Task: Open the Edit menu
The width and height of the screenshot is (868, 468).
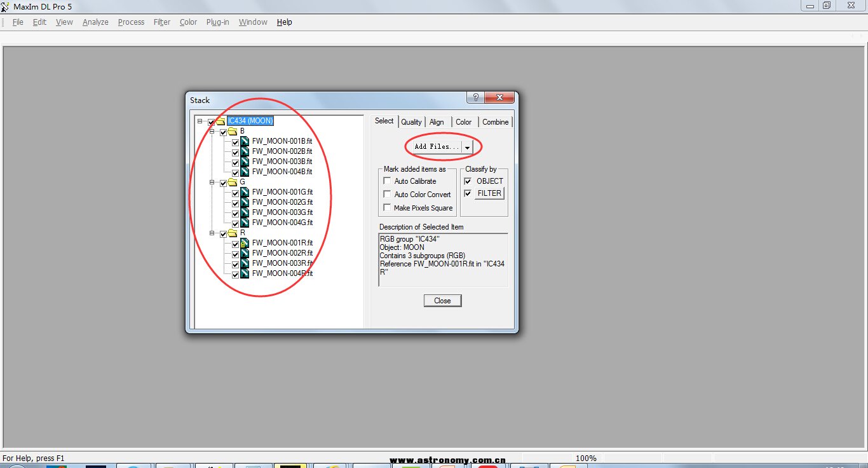Action: pyautogui.click(x=39, y=22)
